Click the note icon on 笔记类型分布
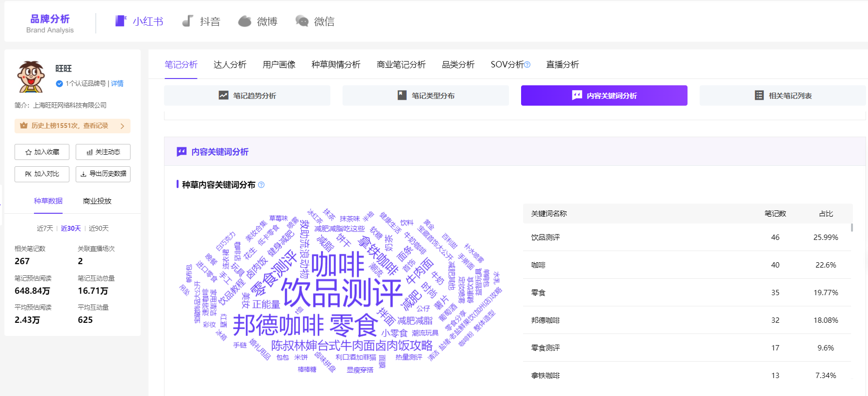The image size is (868, 396). (402, 95)
